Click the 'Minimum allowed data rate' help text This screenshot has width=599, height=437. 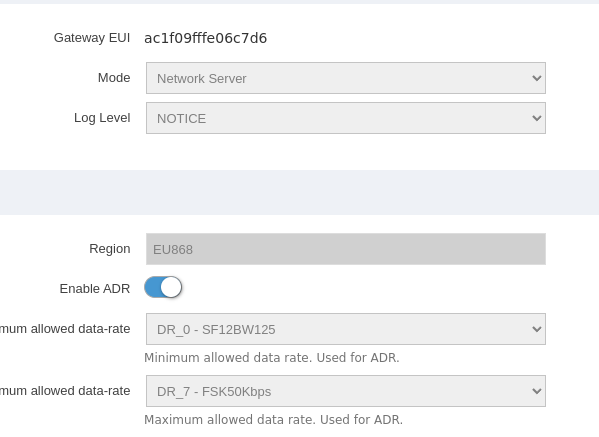tap(272, 358)
